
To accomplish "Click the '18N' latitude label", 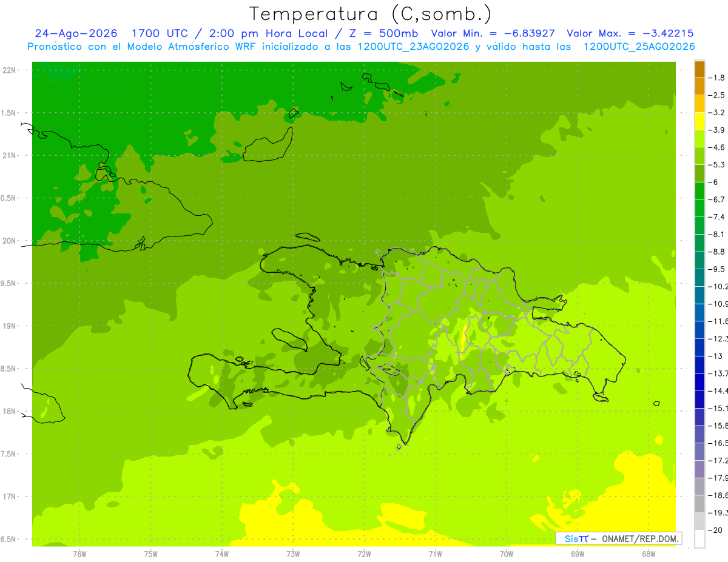I will click(x=9, y=412).
